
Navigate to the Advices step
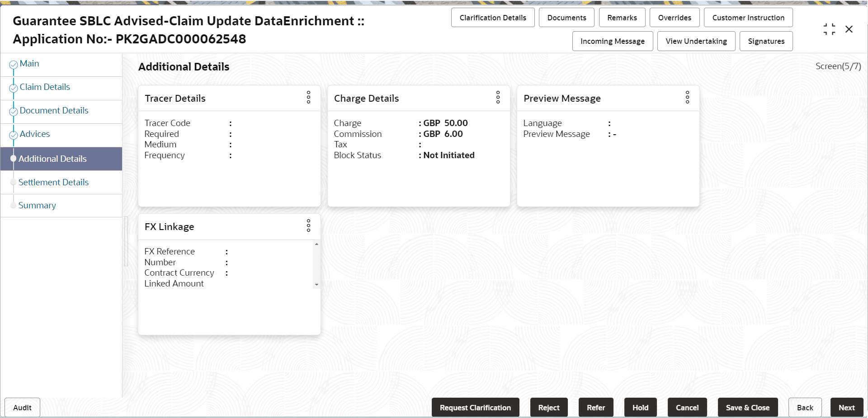click(35, 134)
